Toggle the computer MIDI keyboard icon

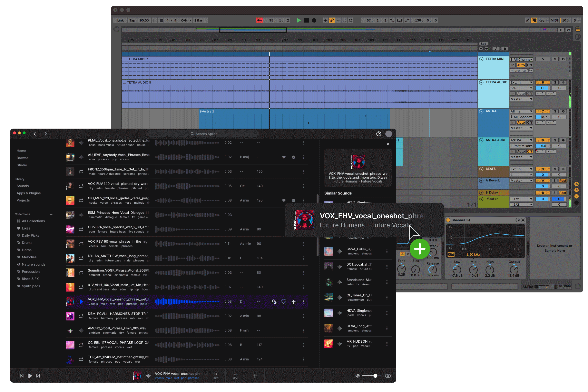coord(534,21)
